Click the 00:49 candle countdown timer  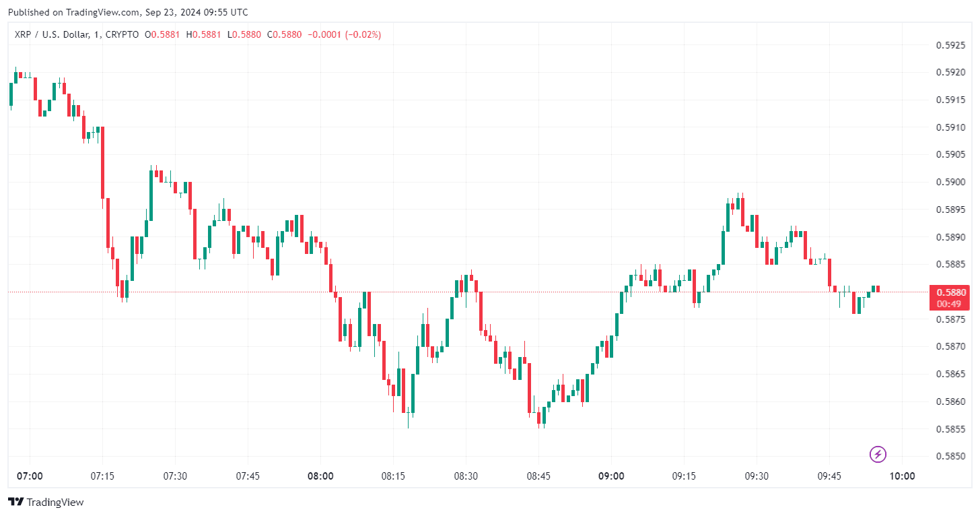(949, 303)
